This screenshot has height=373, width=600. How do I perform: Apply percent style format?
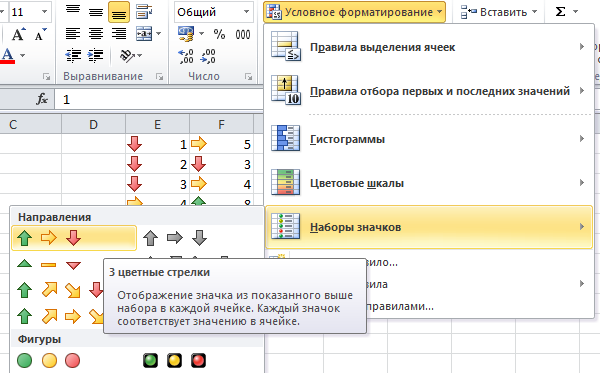pyautogui.click(x=219, y=34)
